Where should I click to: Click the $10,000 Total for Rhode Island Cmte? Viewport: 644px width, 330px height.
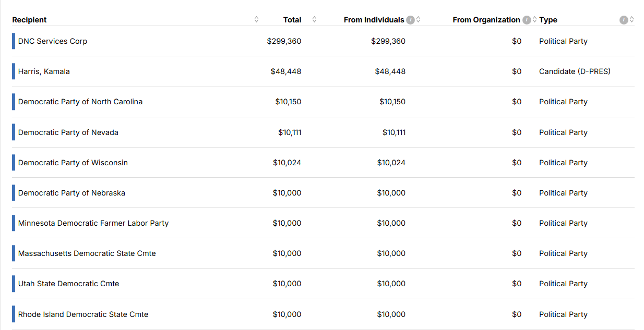coord(287,314)
